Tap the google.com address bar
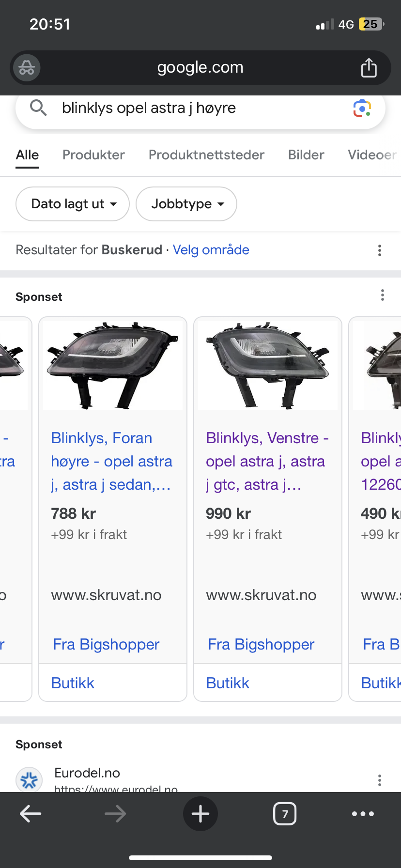Viewport: 401px width, 868px height. click(x=200, y=68)
